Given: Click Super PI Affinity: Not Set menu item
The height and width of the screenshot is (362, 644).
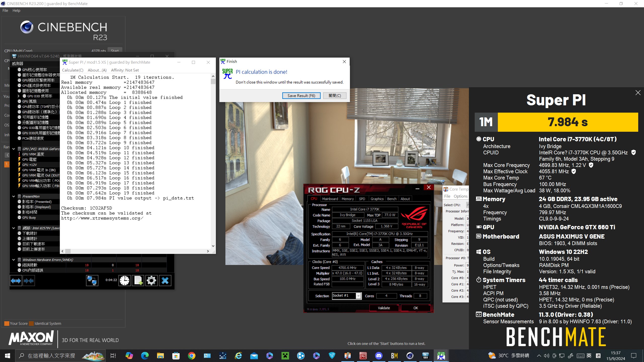Looking at the screenshot, I should pos(125,70).
